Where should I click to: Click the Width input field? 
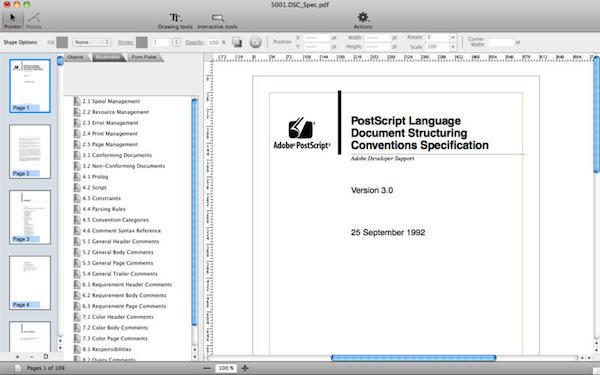tap(377, 38)
